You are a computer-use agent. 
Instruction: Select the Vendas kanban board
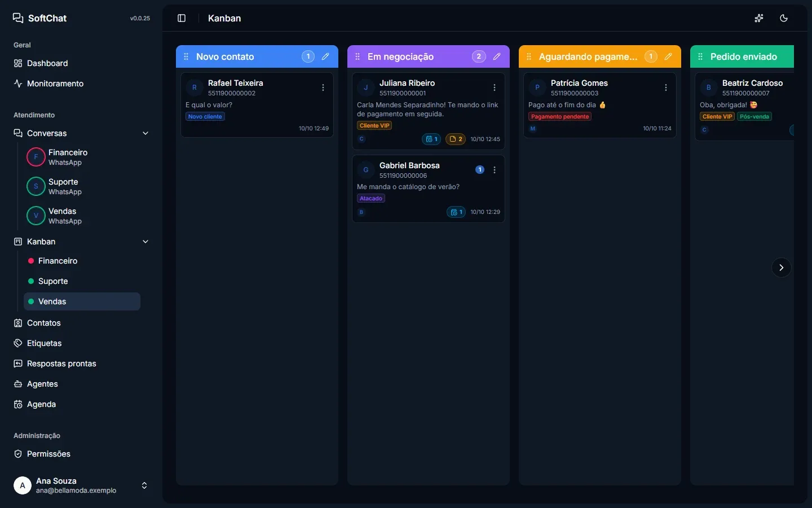click(x=82, y=301)
